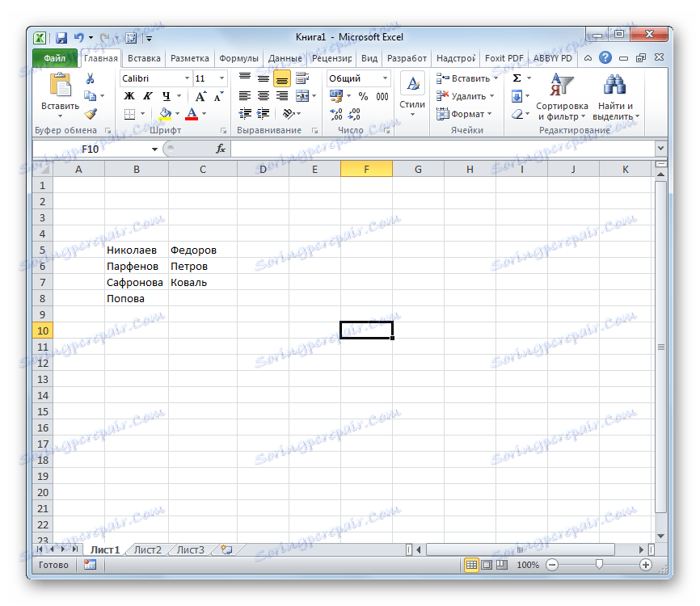Open the font size 11 dropdown
Viewport: 700px width, 606px height.
coord(221,78)
